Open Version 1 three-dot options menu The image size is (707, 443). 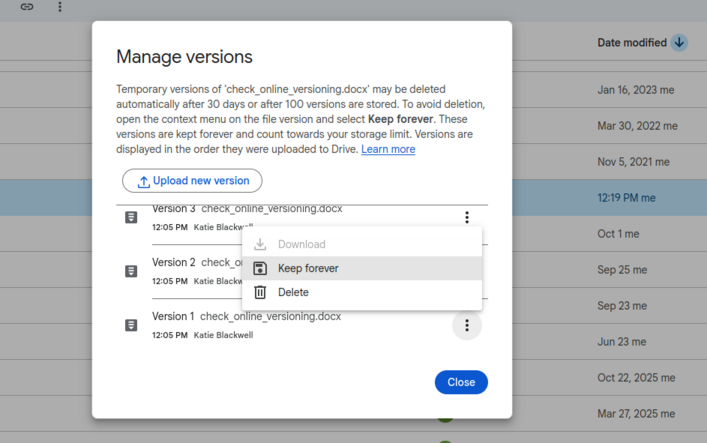(467, 325)
